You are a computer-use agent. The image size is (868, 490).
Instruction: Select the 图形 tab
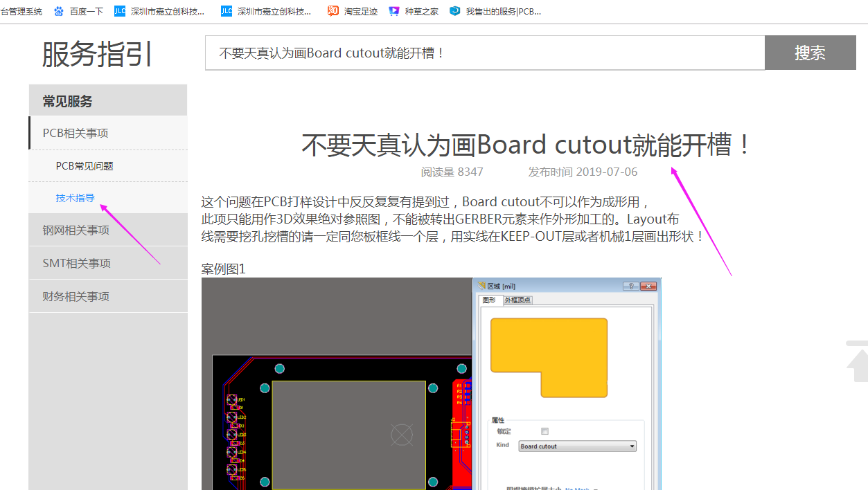(x=489, y=300)
